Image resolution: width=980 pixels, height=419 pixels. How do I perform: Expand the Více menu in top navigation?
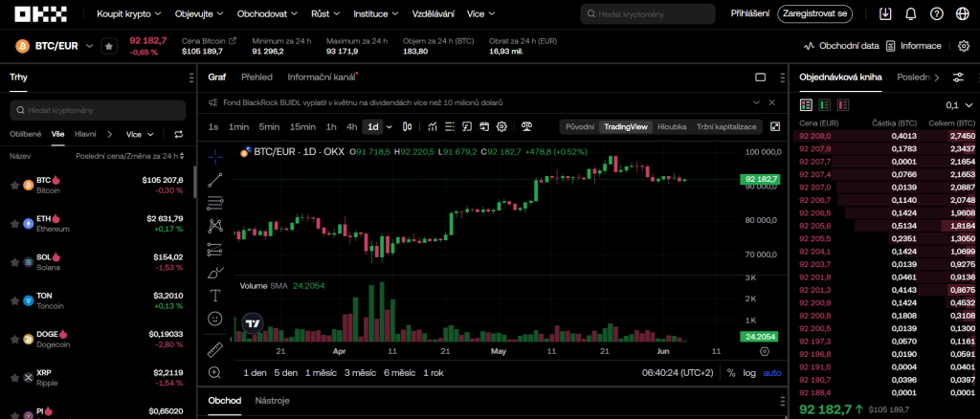(x=480, y=13)
